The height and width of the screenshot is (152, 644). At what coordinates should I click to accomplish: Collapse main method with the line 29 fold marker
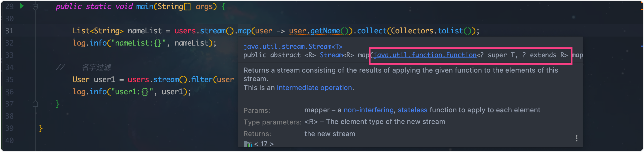tap(35, 7)
